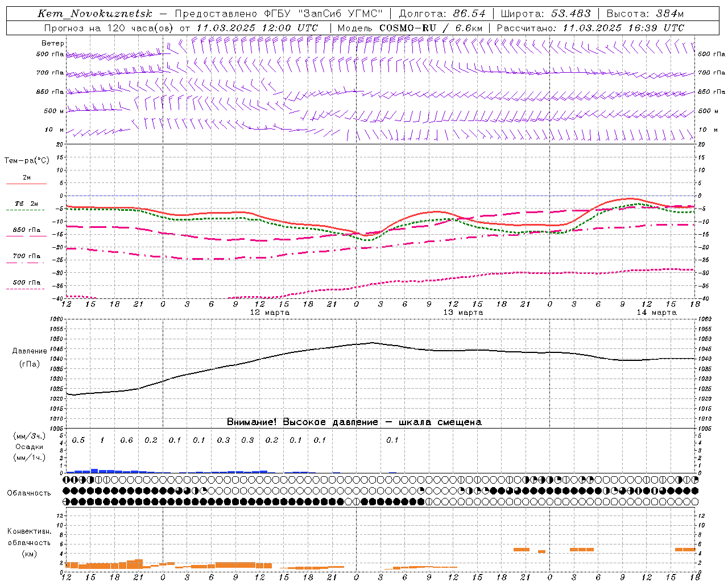Click the 'Облачность' cloud cover label
728x582 pixels.
coord(29,493)
